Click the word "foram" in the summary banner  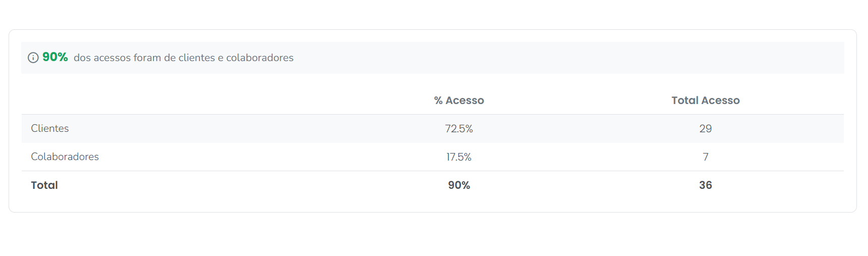[147, 58]
